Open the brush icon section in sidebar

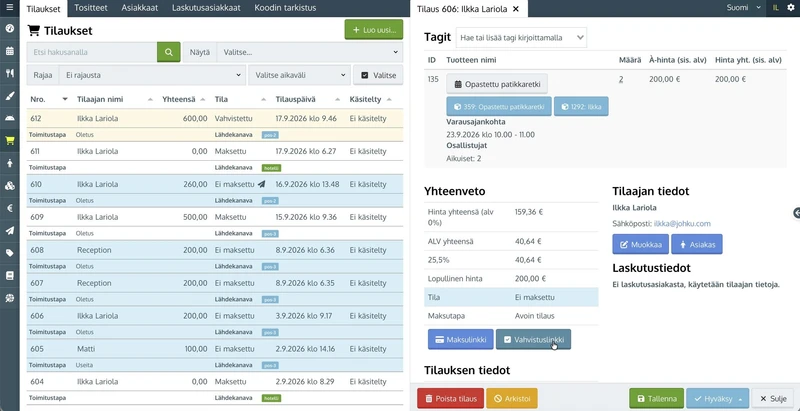[10, 95]
